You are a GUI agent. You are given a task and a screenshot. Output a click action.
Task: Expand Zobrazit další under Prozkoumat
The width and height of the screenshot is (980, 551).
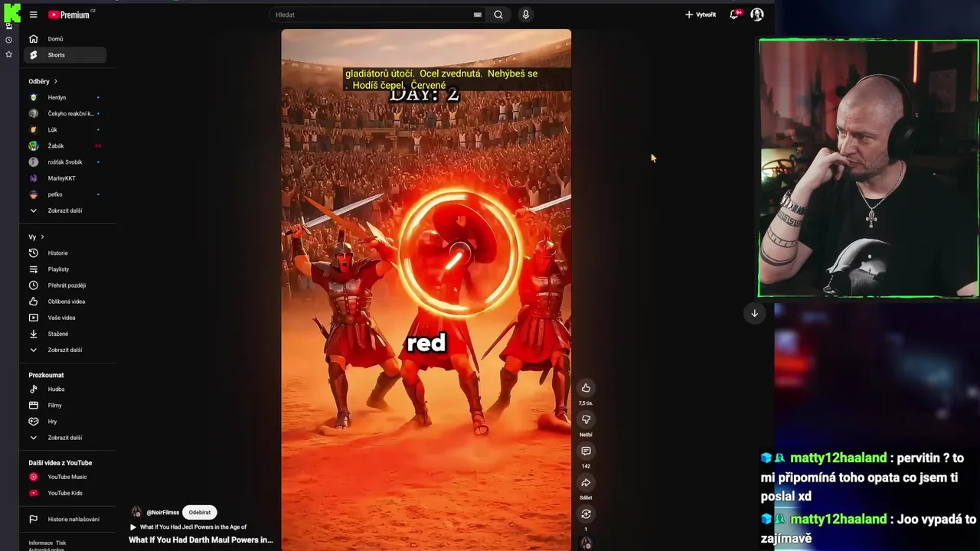tap(65, 438)
